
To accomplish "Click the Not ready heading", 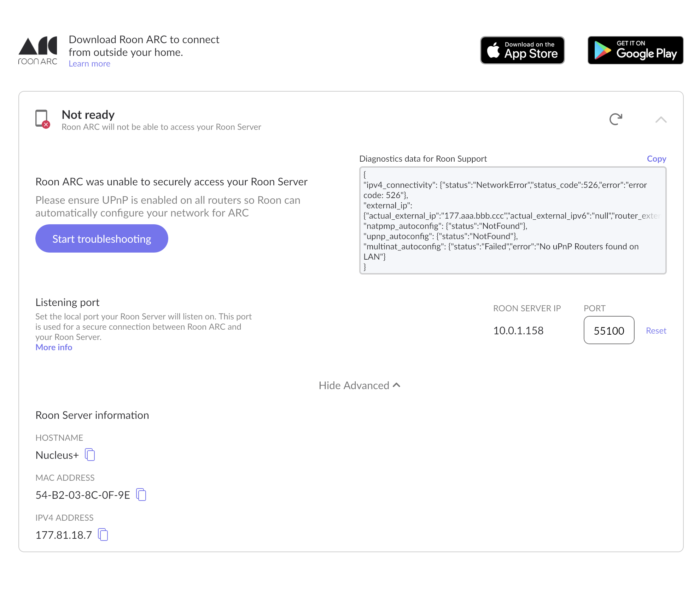I will 88,115.
